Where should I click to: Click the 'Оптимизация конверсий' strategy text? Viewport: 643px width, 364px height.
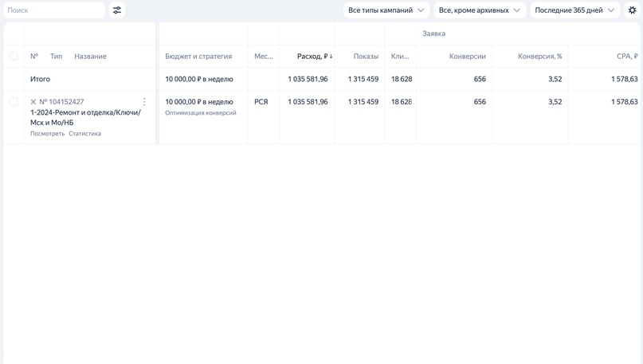(x=201, y=113)
